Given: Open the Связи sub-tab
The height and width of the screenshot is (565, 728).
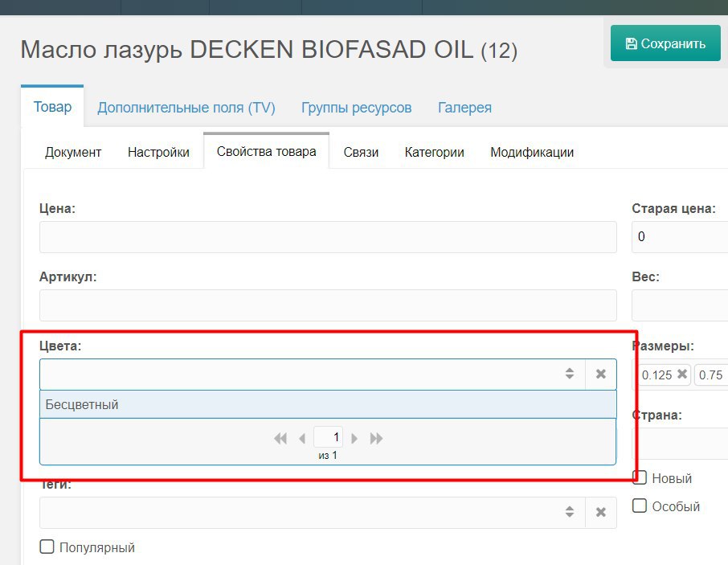Looking at the screenshot, I should 361,152.
